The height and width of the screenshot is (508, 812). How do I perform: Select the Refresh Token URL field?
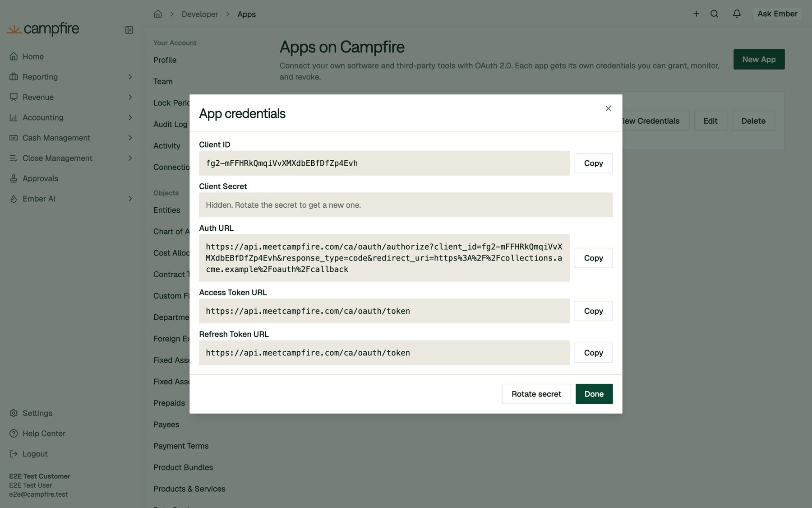(x=384, y=353)
